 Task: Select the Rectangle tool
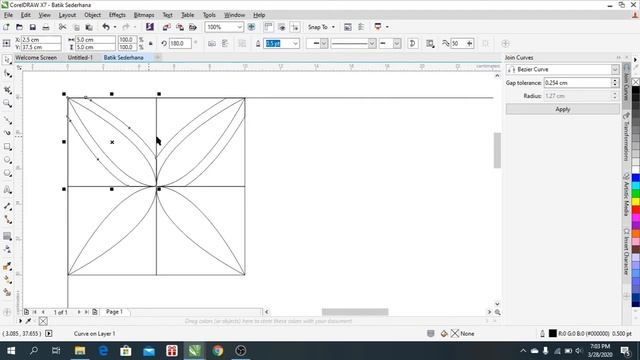7,147
